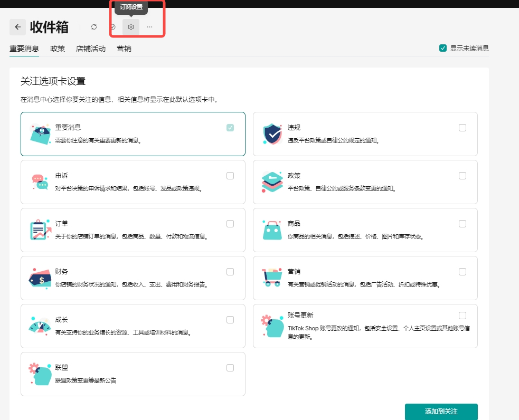Click the back arrow beside 收件箱

(x=17, y=27)
